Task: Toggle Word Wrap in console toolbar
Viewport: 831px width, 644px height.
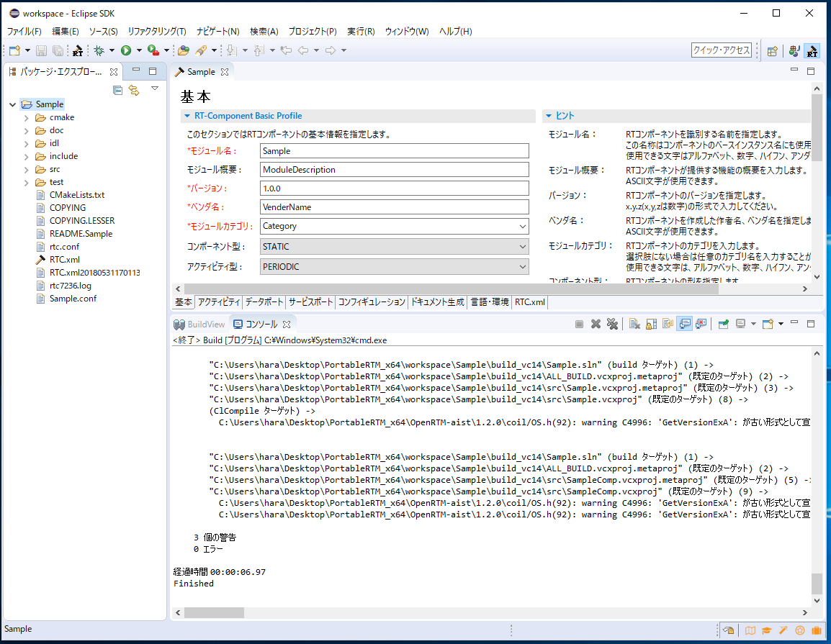Action: [x=668, y=324]
